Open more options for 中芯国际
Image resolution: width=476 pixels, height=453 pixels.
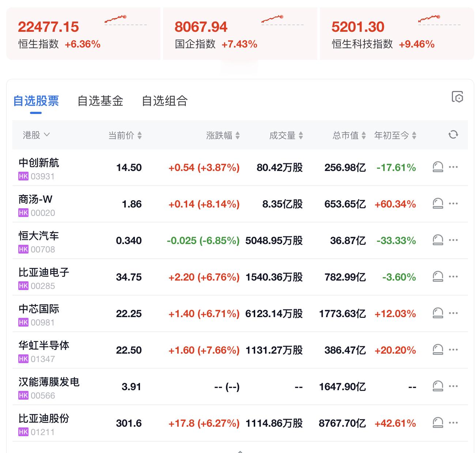(x=453, y=313)
